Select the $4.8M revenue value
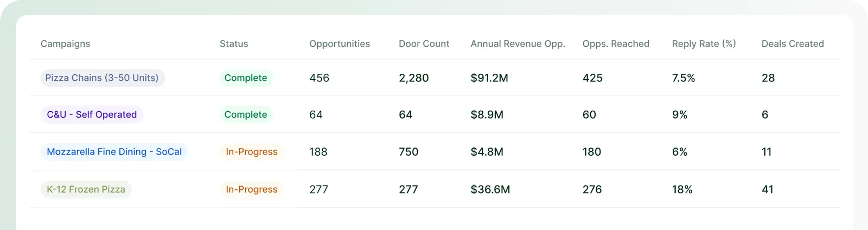868x230 pixels. tap(487, 152)
